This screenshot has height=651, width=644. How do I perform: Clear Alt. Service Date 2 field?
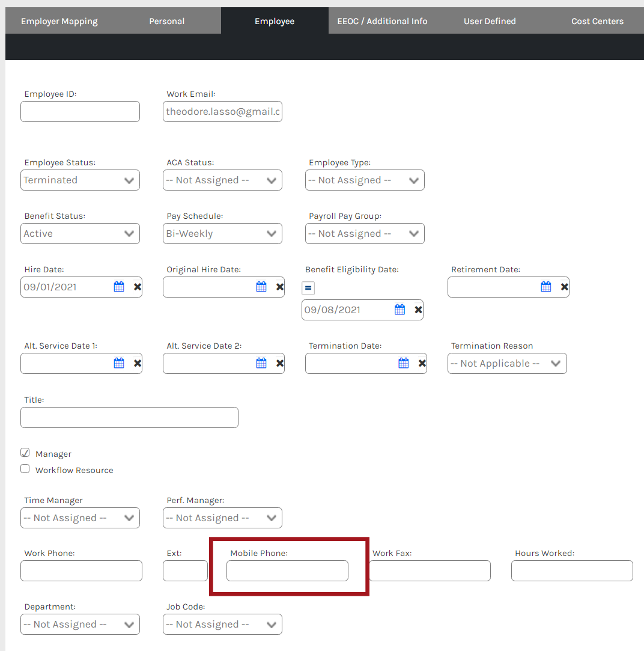coord(280,363)
